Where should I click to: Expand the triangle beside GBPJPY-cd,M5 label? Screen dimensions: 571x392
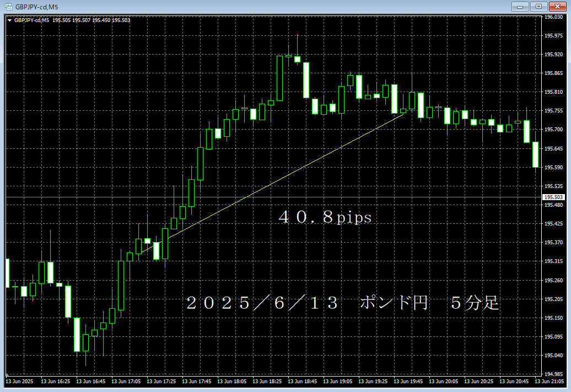pos(9,20)
